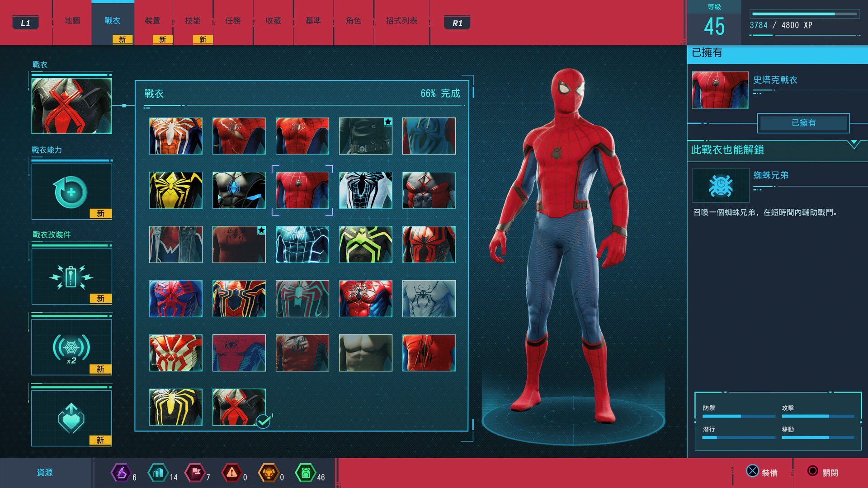Open the suit power healing icon

71,192
